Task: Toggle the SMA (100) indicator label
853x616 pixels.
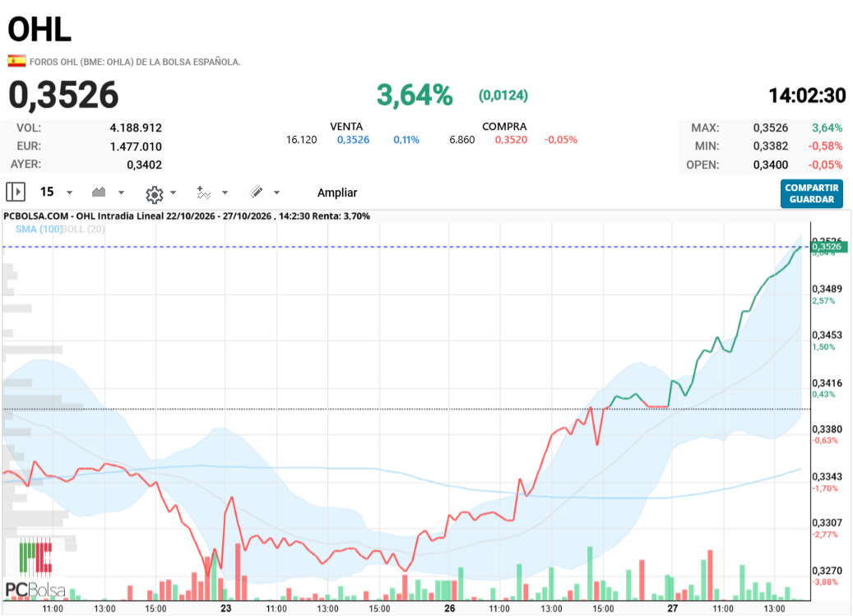Action: click(38, 229)
